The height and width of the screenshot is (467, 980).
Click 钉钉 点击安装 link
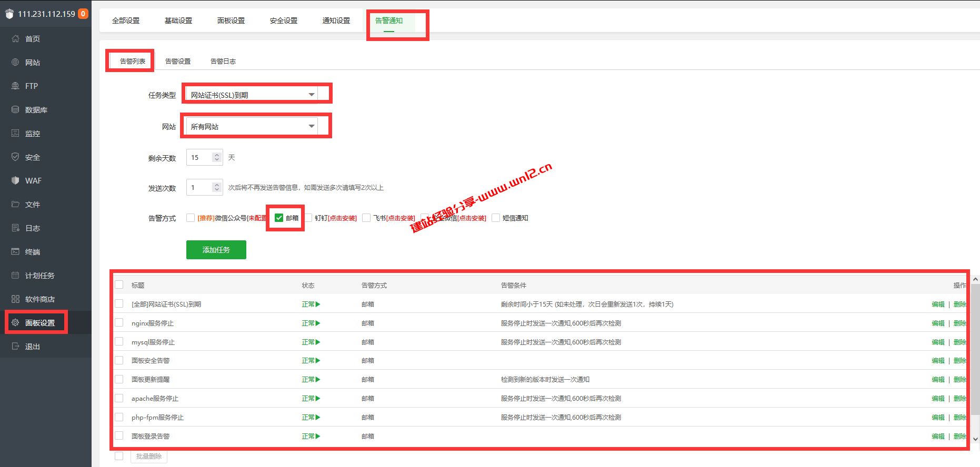point(342,218)
